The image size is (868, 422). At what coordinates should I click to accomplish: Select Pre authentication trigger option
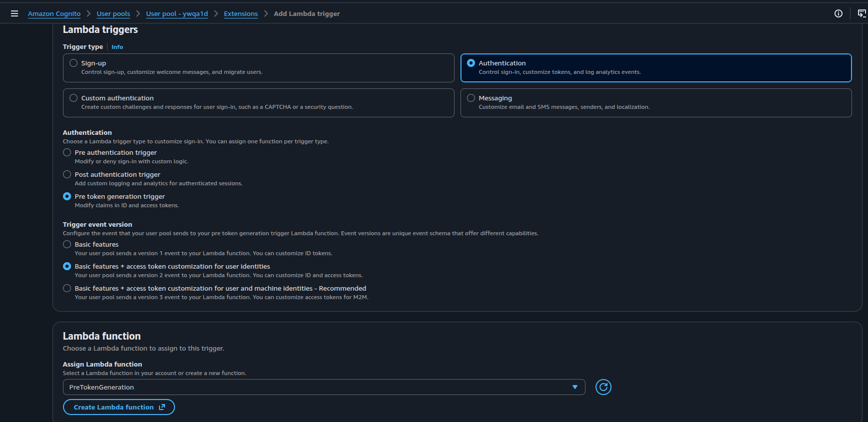(x=67, y=153)
